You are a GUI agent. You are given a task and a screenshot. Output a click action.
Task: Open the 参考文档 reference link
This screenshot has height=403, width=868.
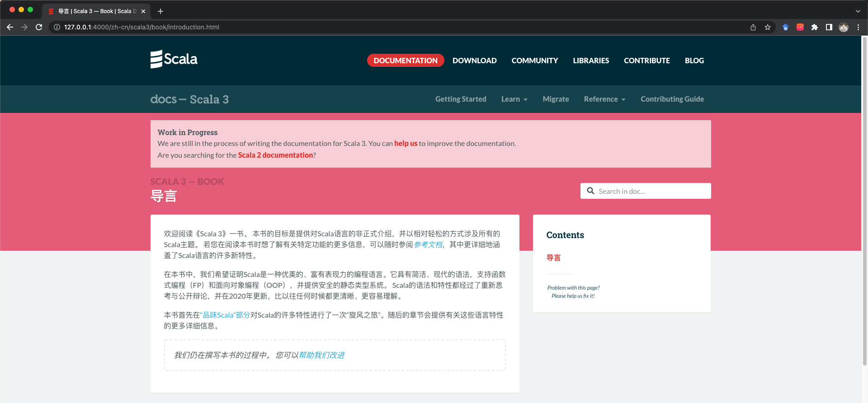pyautogui.click(x=428, y=244)
